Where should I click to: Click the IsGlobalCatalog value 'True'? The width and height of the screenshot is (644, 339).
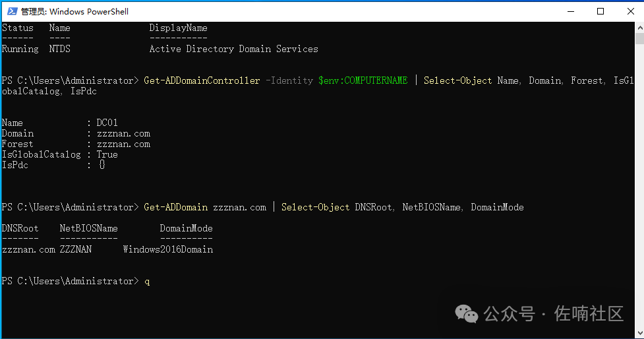pos(107,154)
